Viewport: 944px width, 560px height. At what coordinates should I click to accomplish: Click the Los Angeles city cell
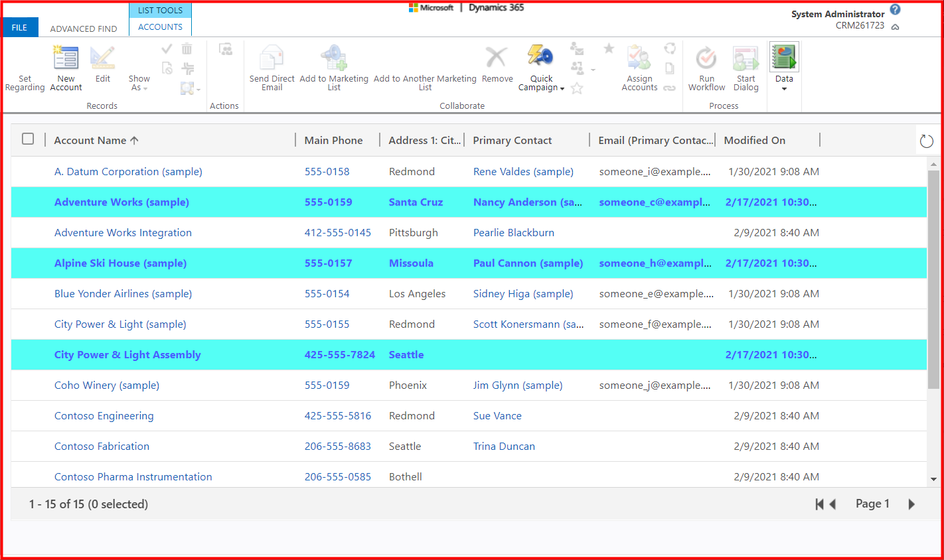coord(417,293)
